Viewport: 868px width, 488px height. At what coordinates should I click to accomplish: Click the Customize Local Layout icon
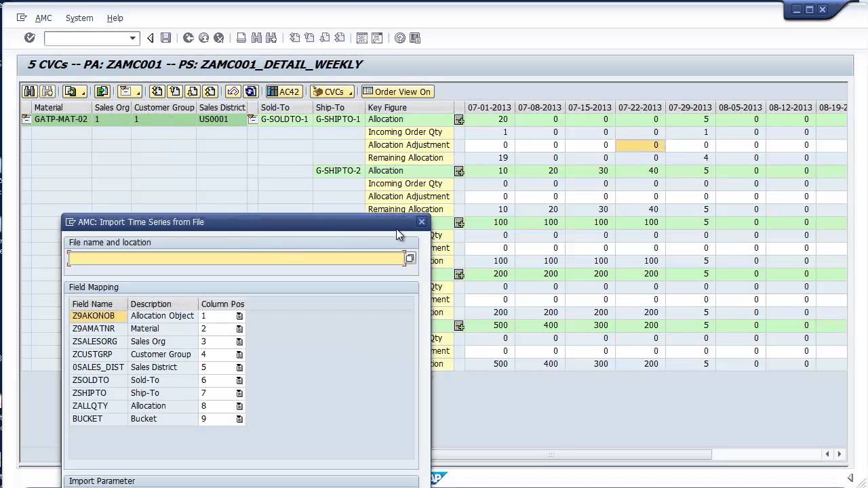pos(415,38)
